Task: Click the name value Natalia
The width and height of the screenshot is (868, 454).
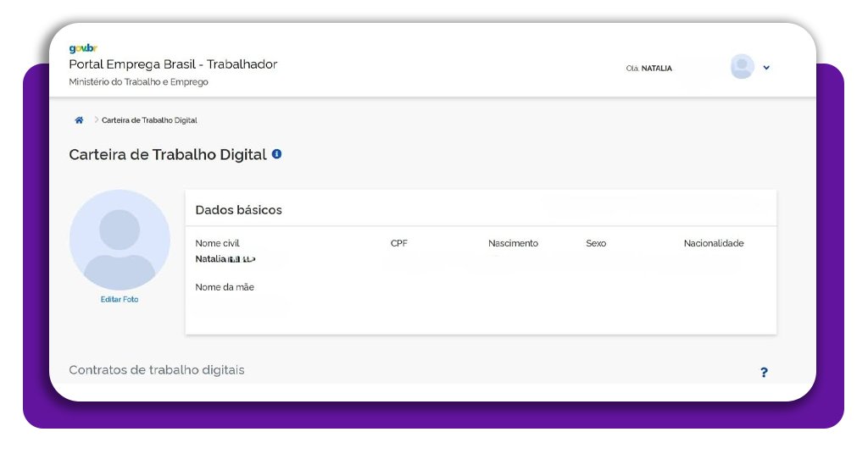Action: (225, 259)
